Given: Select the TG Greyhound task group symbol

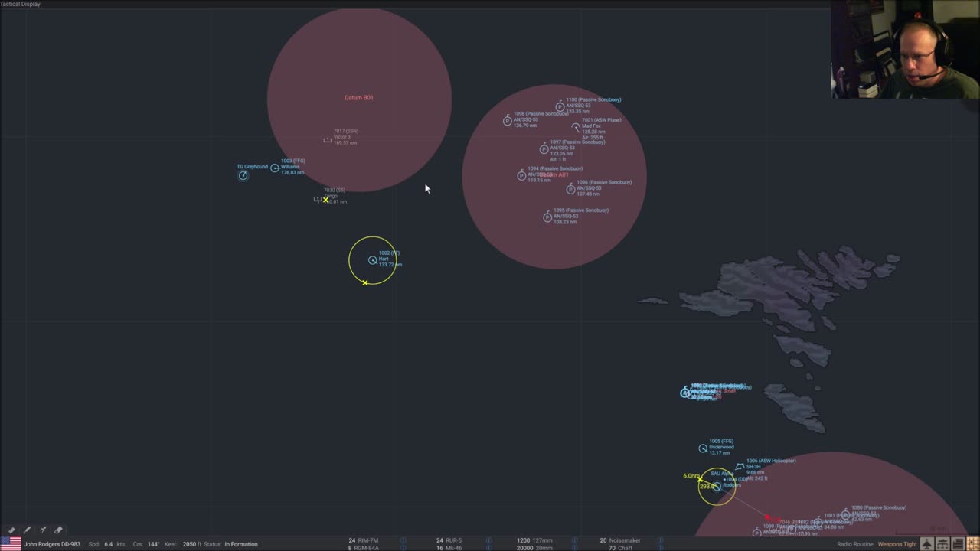Looking at the screenshot, I should 243,175.
